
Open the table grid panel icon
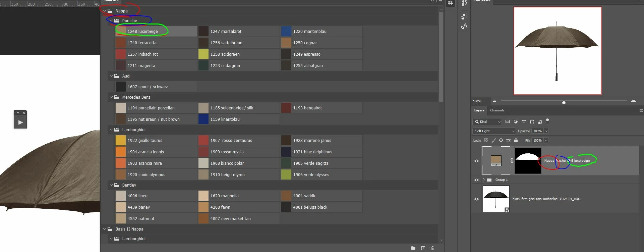(x=451, y=3)
